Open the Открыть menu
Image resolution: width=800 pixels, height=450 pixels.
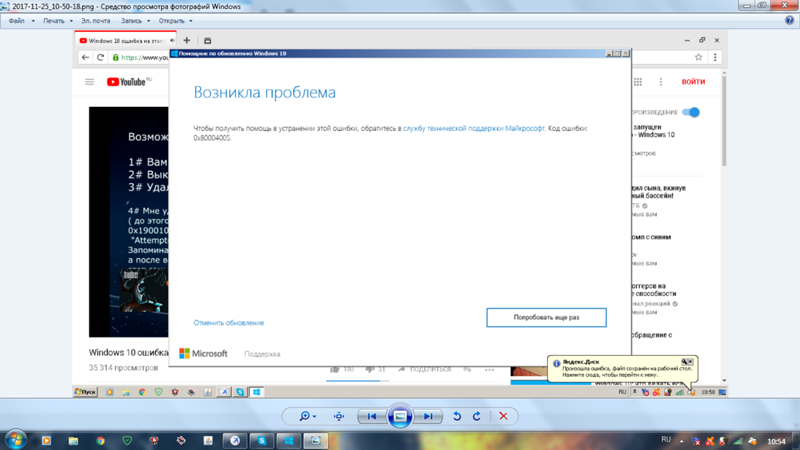tap(171, 21)
